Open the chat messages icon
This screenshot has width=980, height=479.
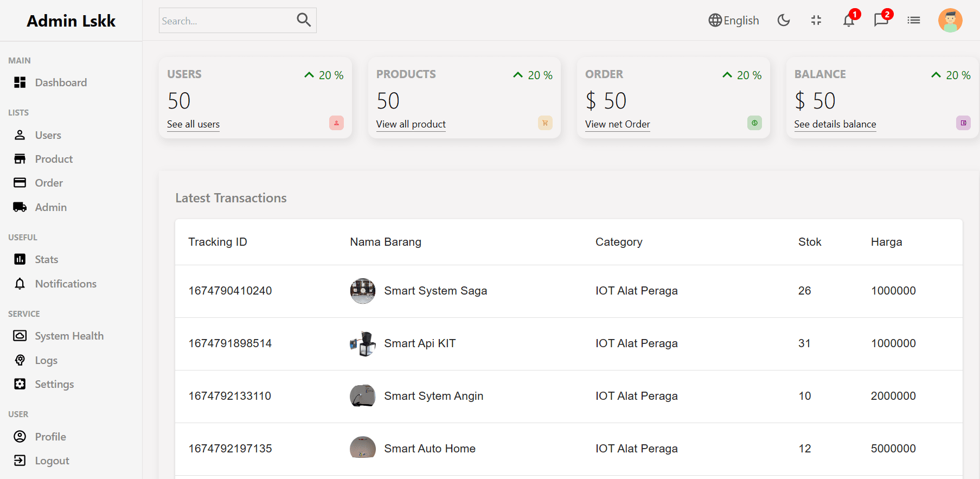pos(881,21)
